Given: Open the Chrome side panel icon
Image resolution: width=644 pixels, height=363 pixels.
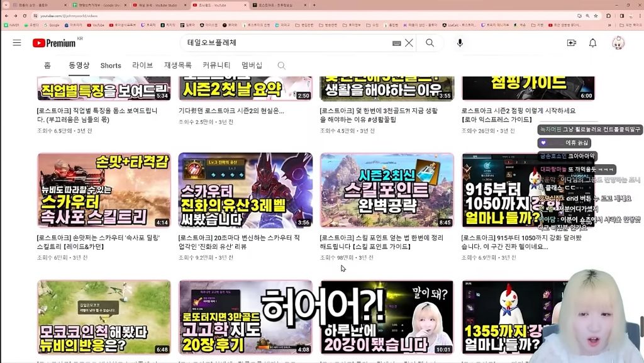Looking at the screenshot, I should [x=622, y=16].
